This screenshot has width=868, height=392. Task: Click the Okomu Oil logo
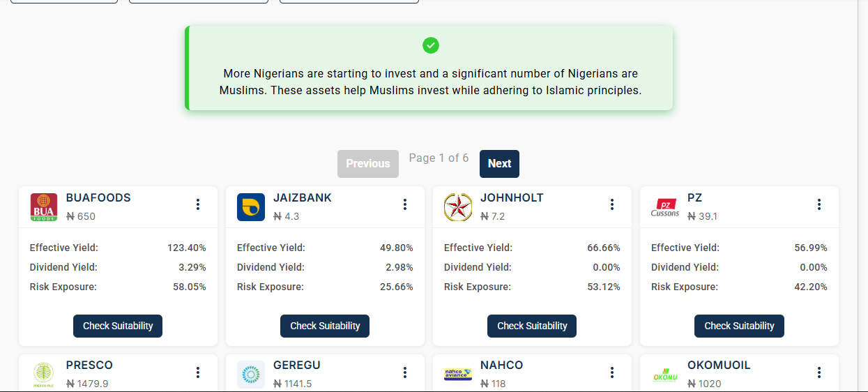click(x=665, y=375)
